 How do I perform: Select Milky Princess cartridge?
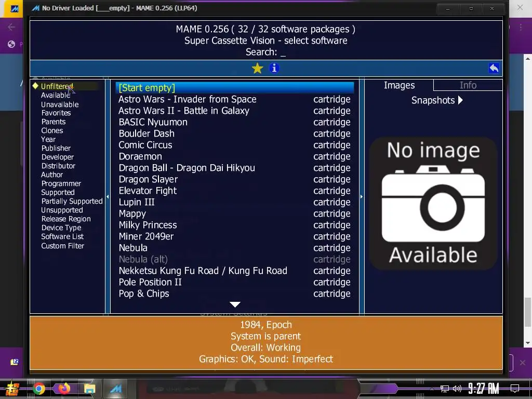235,225
